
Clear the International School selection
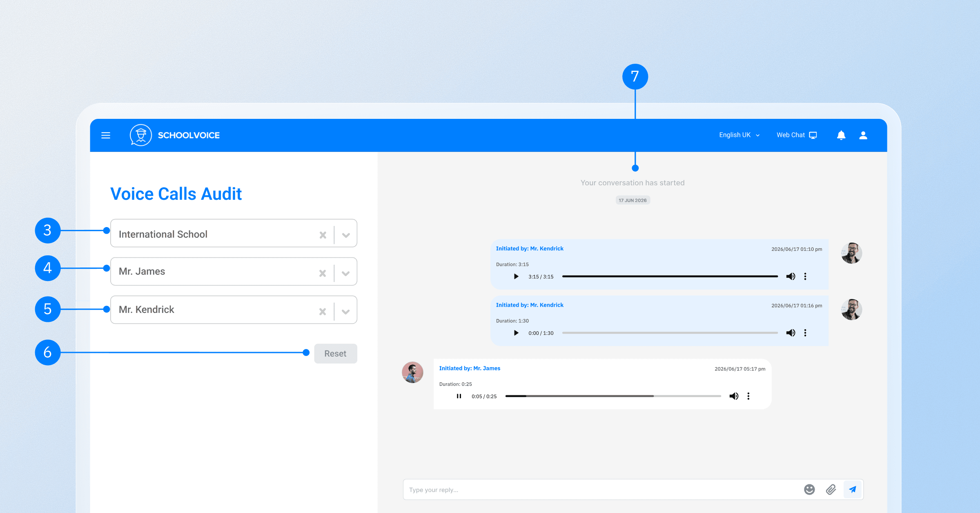(x=323, y=235)
